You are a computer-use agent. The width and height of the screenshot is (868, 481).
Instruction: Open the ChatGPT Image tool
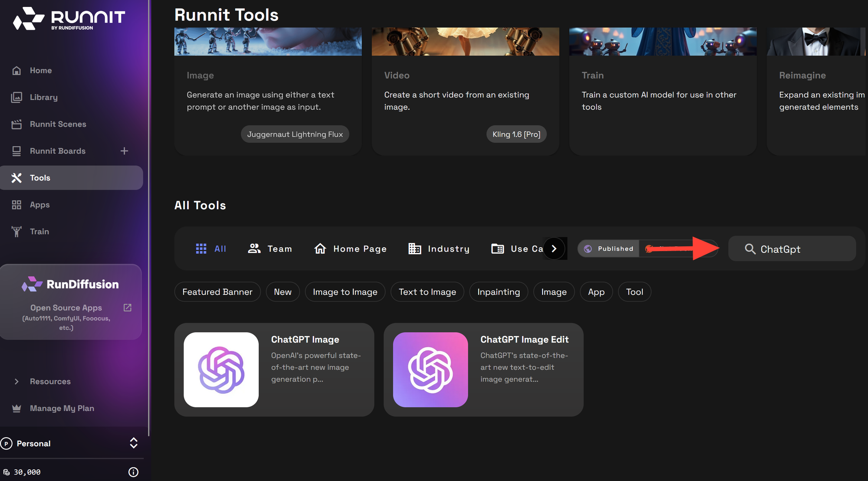pos(274,370)
